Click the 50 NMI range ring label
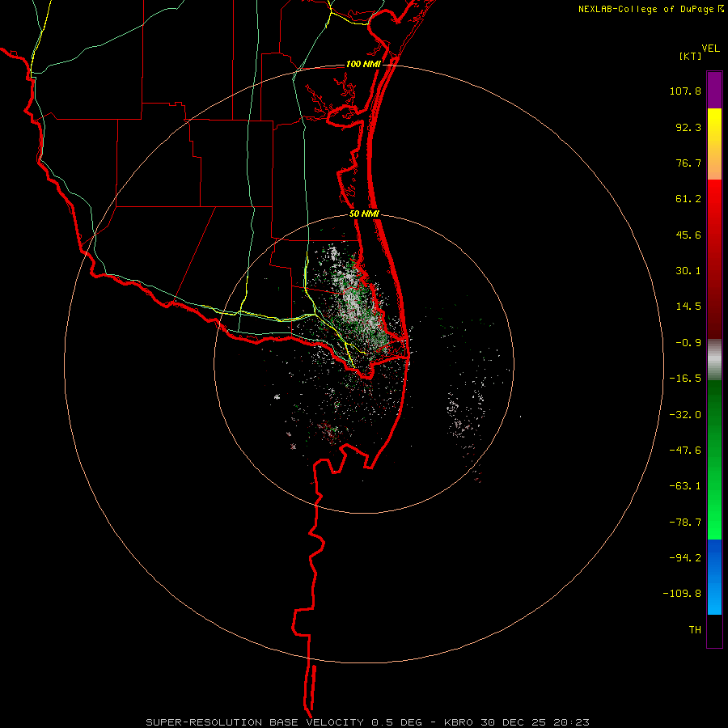 pos(364,214)
